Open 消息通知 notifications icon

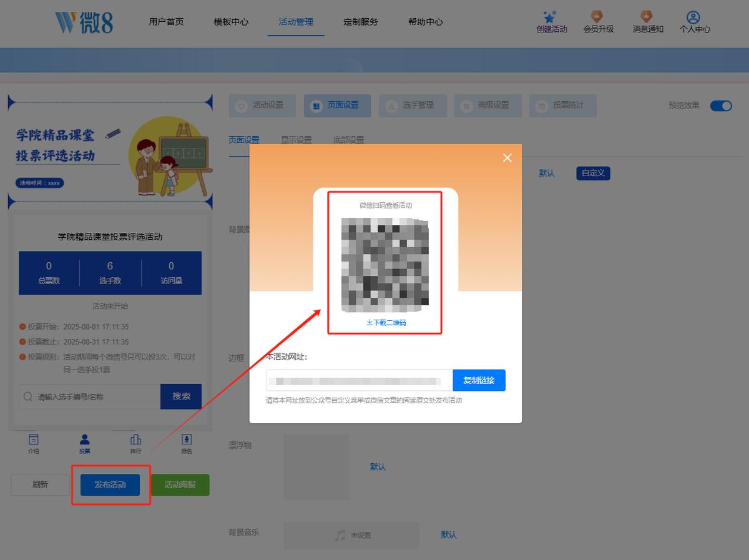(x=646, y=17)
